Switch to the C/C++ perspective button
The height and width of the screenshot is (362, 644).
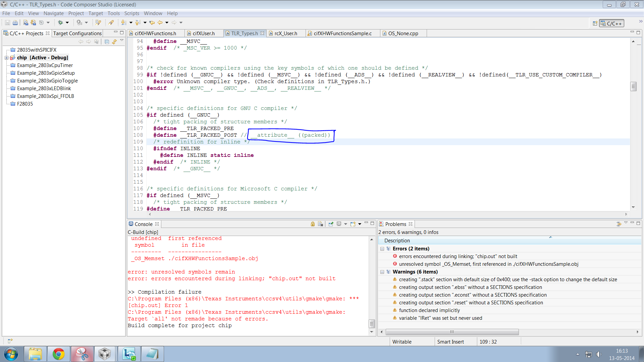click(x=612, y=23)
